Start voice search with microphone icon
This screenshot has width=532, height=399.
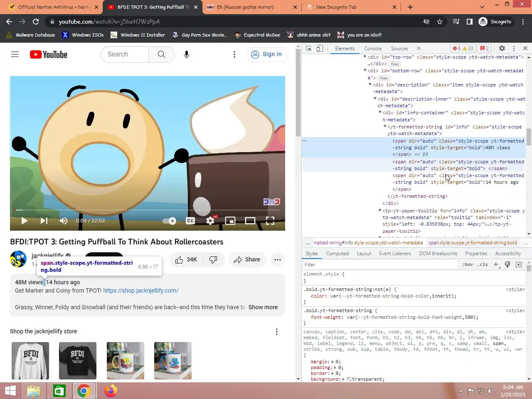click(187, 54)
